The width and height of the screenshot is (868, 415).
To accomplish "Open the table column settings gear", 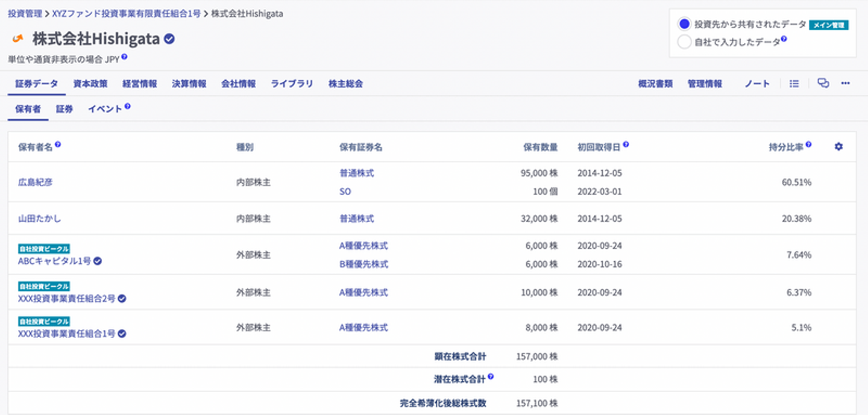I will [x=838, y=147].
